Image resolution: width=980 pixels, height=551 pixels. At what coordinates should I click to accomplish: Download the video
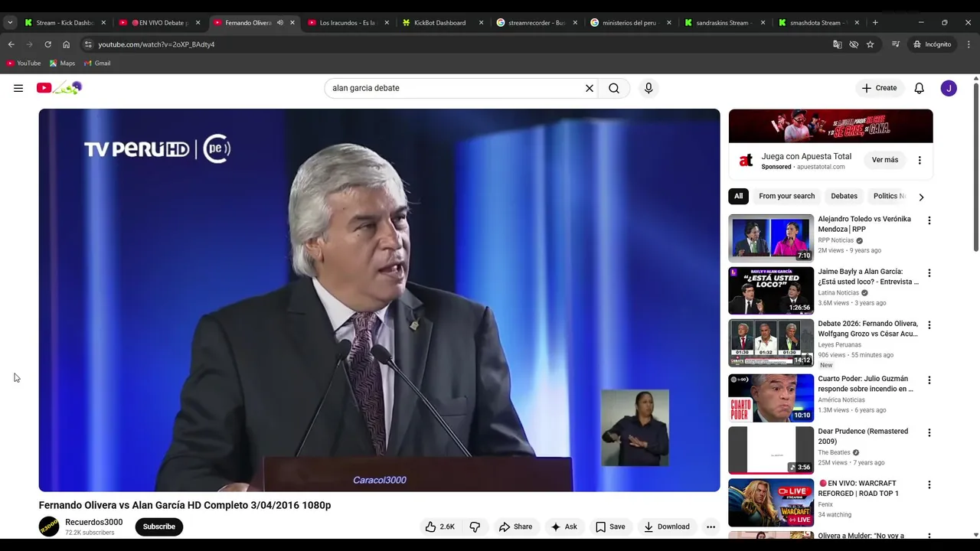(x=667, y=527)
